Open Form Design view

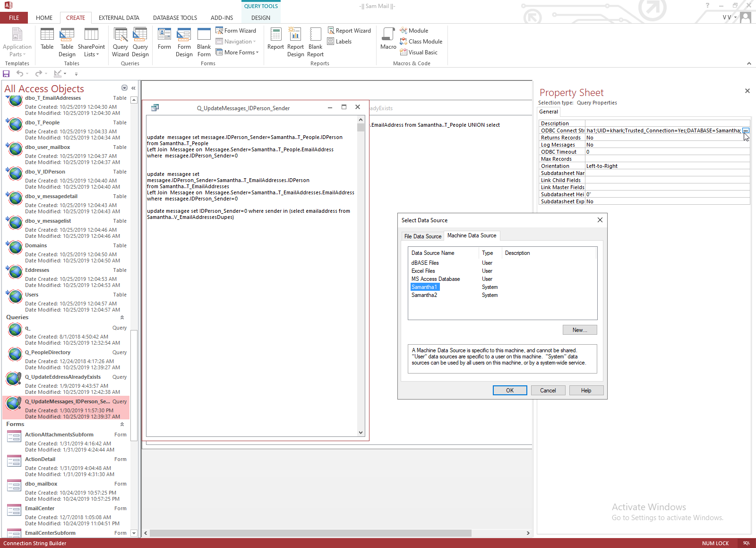coord(184,42)
